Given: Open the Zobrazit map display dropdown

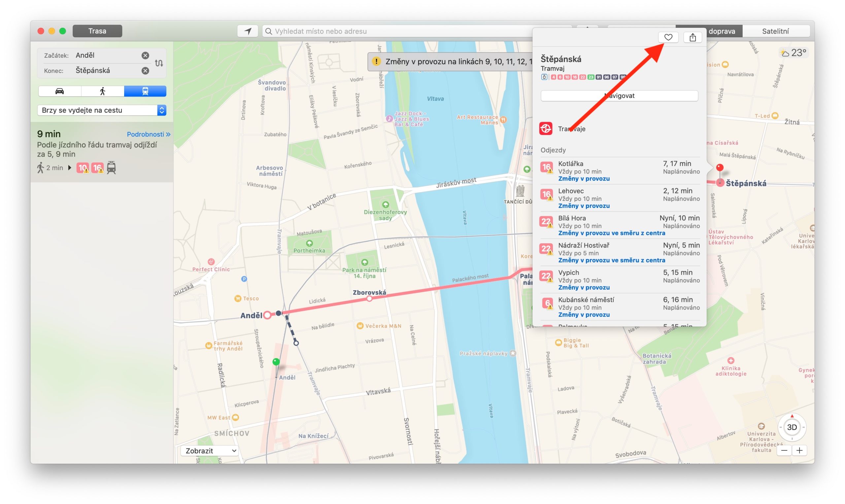Looking at the screenshot, I should click(x=209, y=451).
